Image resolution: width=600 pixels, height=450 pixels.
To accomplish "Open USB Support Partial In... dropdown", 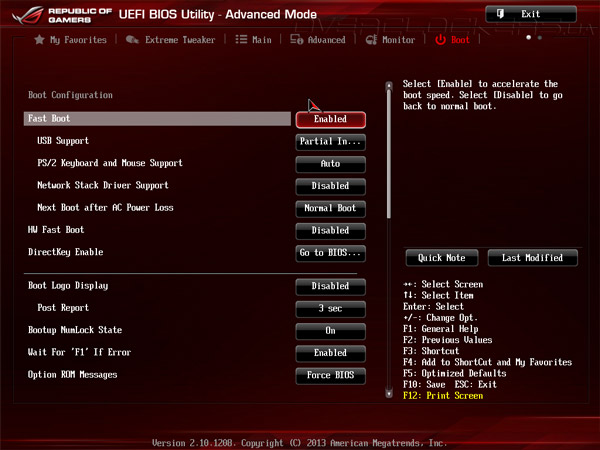I will tap(330, 142).
